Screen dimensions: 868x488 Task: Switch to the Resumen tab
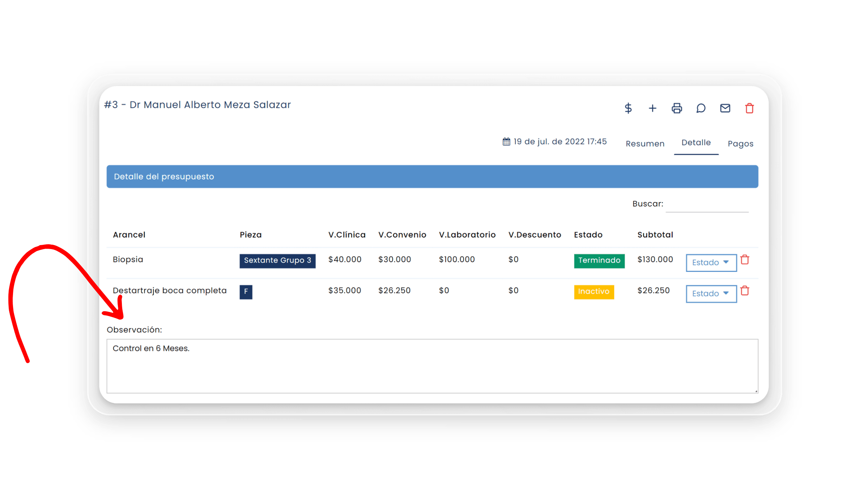pyautogui.click(x=645, y=144)
